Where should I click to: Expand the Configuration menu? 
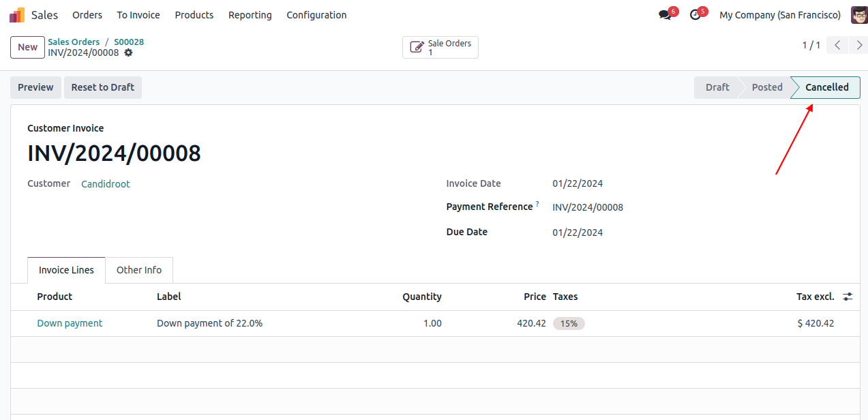[316, 15]
